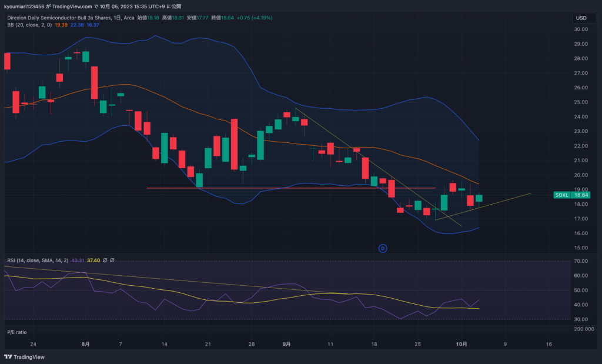
Task: Click the TradingView logo at the bottom
Action: [24, 357]
